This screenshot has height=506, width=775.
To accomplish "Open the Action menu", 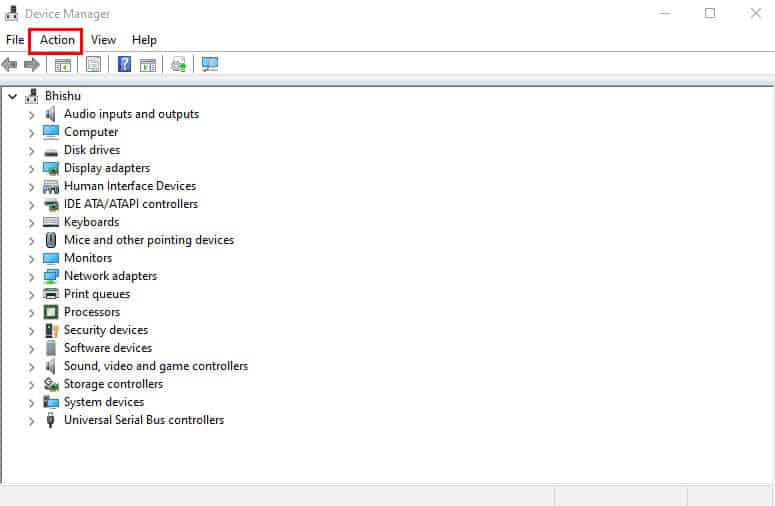I will click(57, 40).
